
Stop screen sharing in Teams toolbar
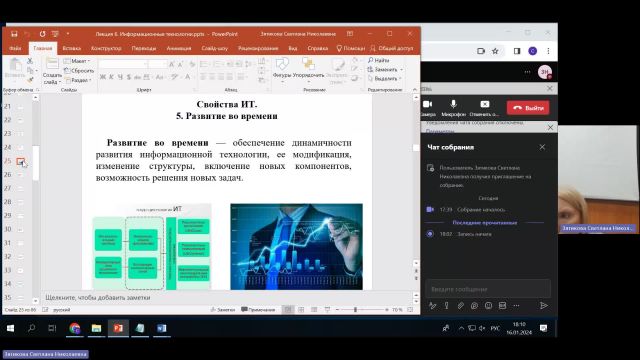pos(484,108)
